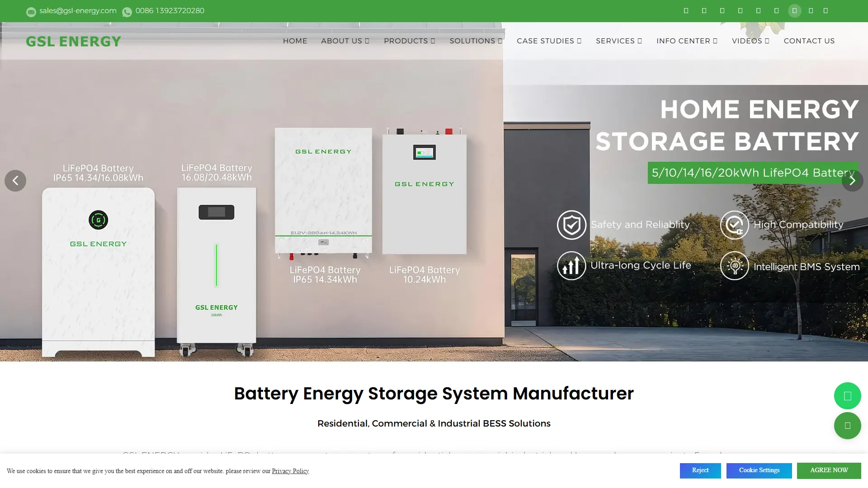Screen dimensions: 868x488
Task: Click phone number 0086 13923720280
Action: click(x=170, y=10)
